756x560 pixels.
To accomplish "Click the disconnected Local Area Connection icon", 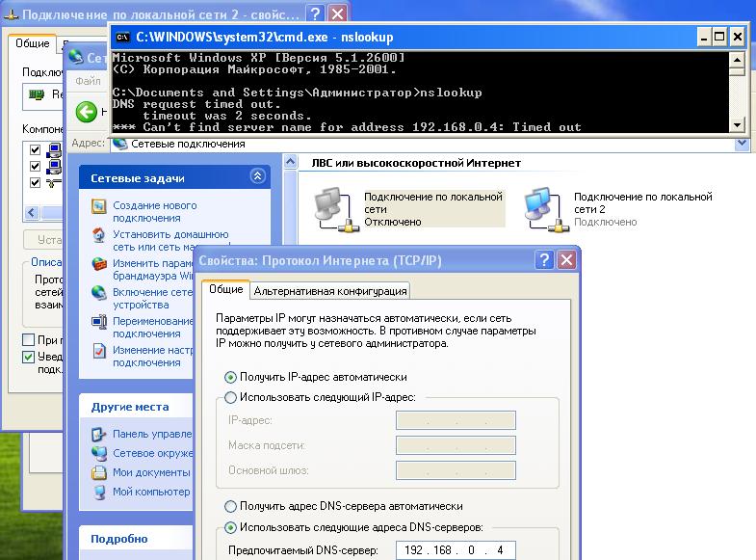I will 335,209.
